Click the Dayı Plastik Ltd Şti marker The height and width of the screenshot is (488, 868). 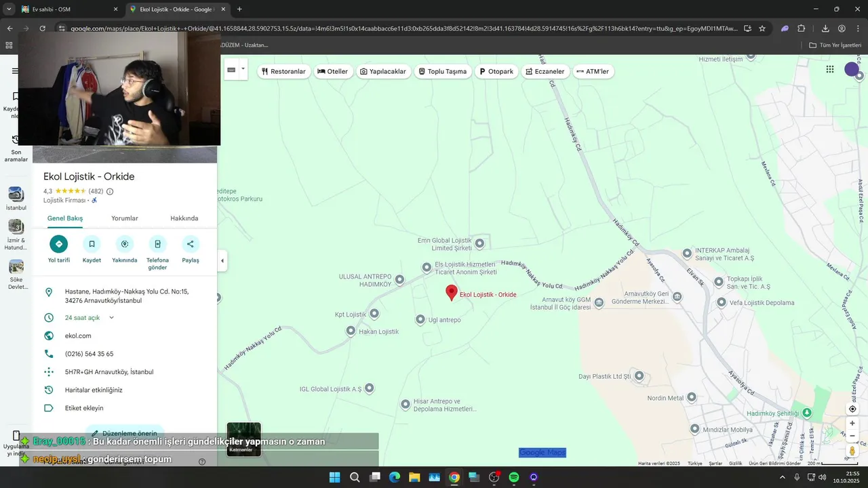coord(639,376)
